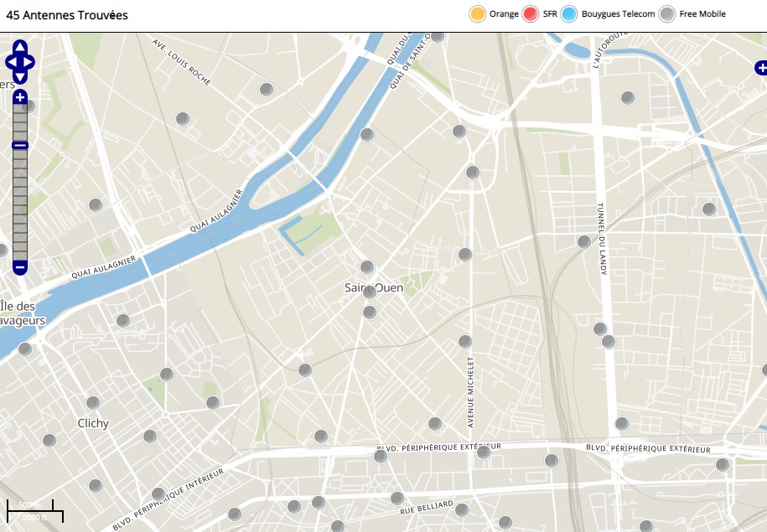Toggle Orange operator filter circle

[478, 14]
